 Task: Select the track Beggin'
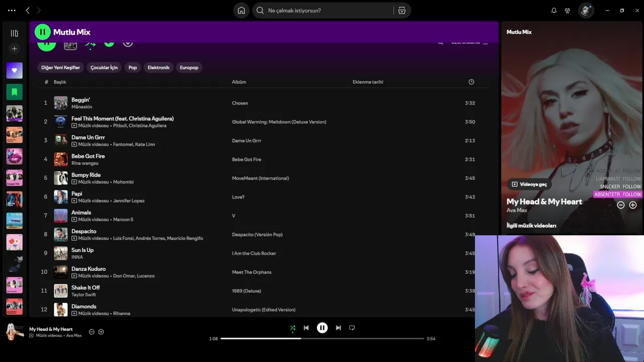(80, 100)
